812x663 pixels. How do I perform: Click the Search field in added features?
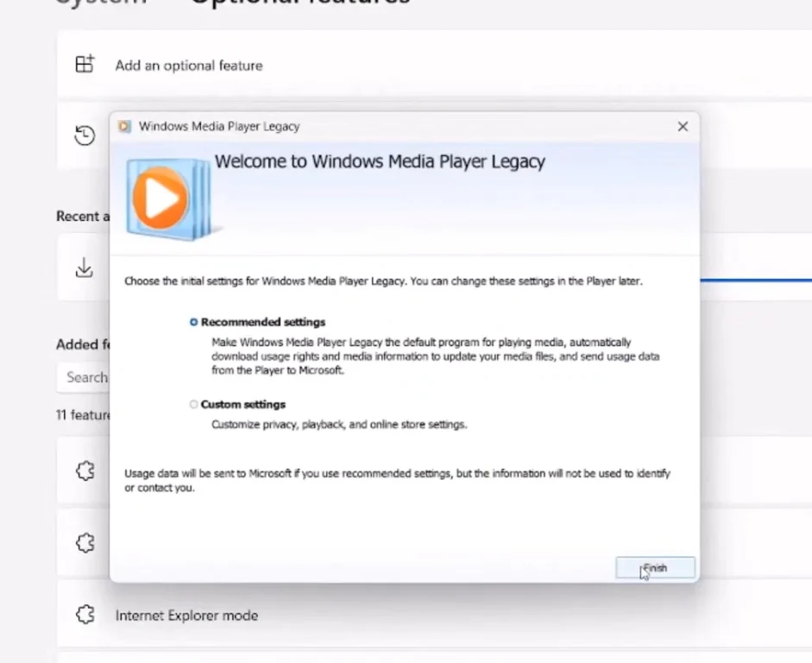pyautogui.click(x=84, y=377)
